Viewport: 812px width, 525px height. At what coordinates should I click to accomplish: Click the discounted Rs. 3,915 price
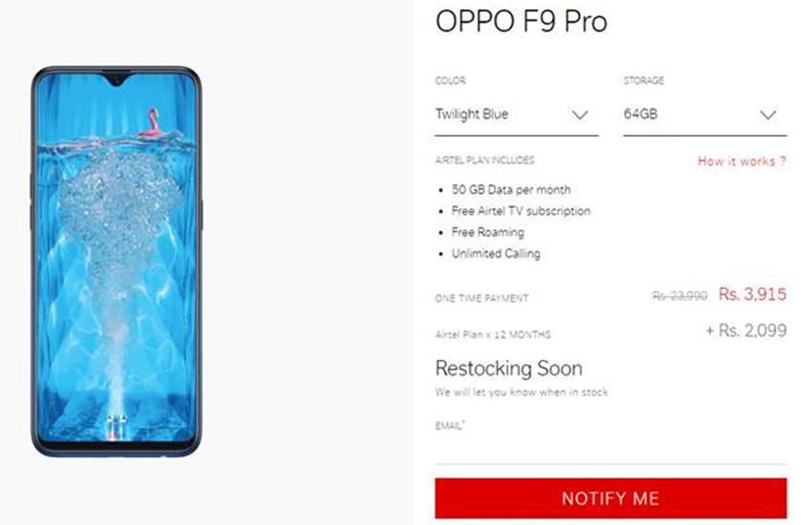click(753, 294)
